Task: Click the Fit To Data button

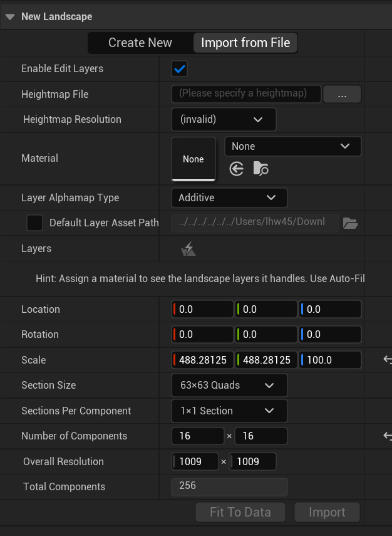Action: (x=240, y=512)
